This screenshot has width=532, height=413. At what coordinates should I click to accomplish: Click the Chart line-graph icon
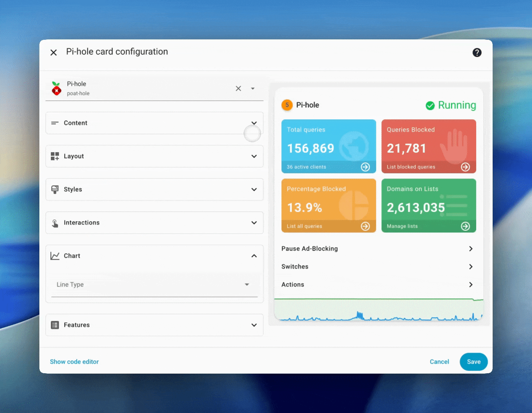[x=55, y=255]
